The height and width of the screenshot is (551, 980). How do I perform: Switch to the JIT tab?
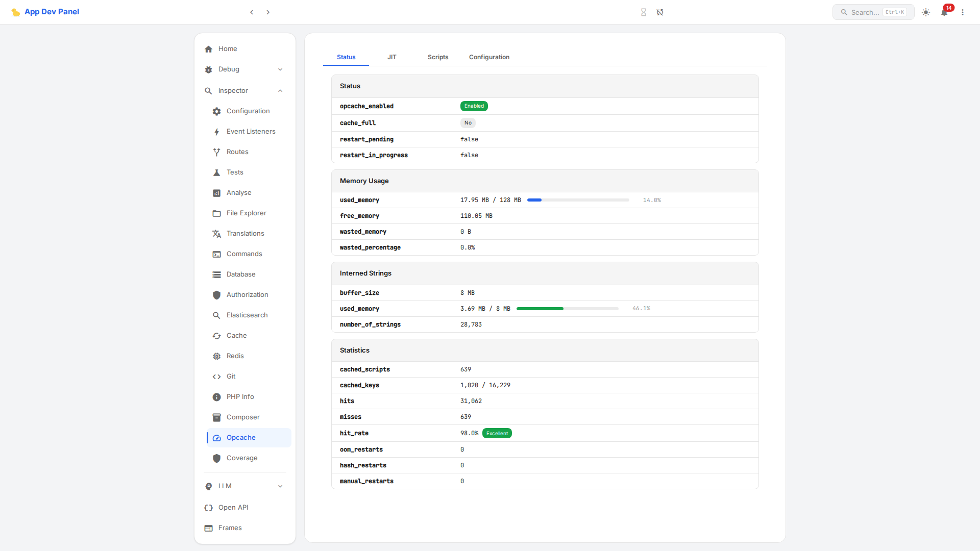[392, 57]
